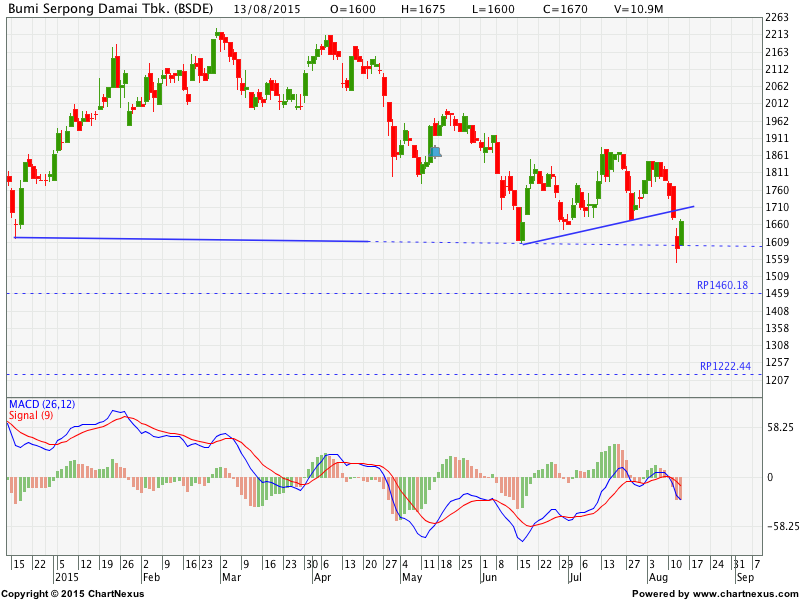
Task: Click the Jun month label on time axis
Action: tap(489, 577)
